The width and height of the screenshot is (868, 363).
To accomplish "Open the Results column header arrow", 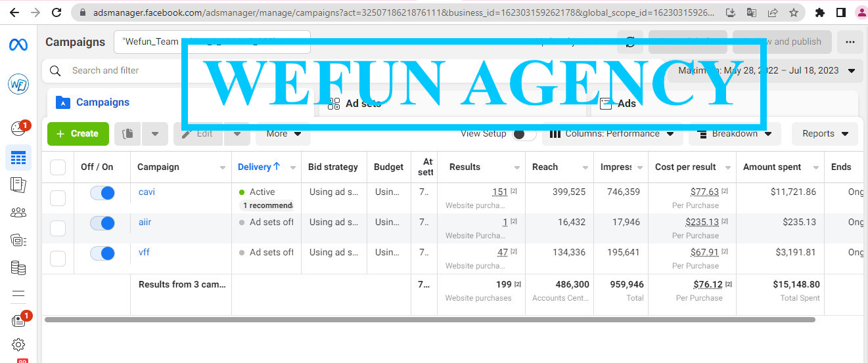I will pyautogui.click(x=517, y=168).
